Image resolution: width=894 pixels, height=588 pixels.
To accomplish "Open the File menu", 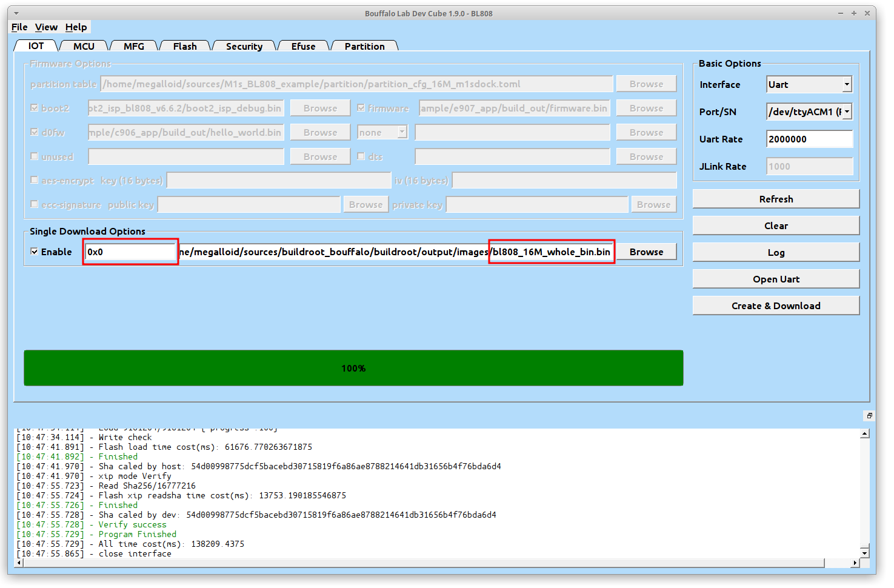I will 19,27.
